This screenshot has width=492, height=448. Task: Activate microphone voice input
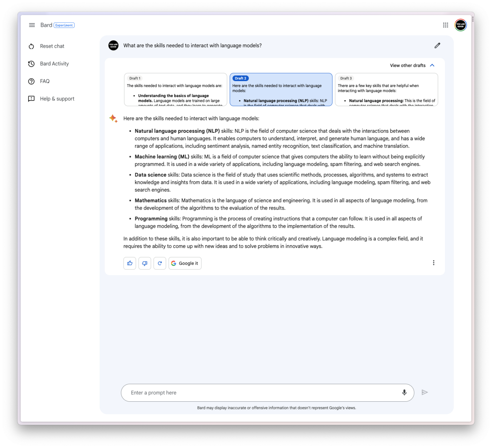404,393
